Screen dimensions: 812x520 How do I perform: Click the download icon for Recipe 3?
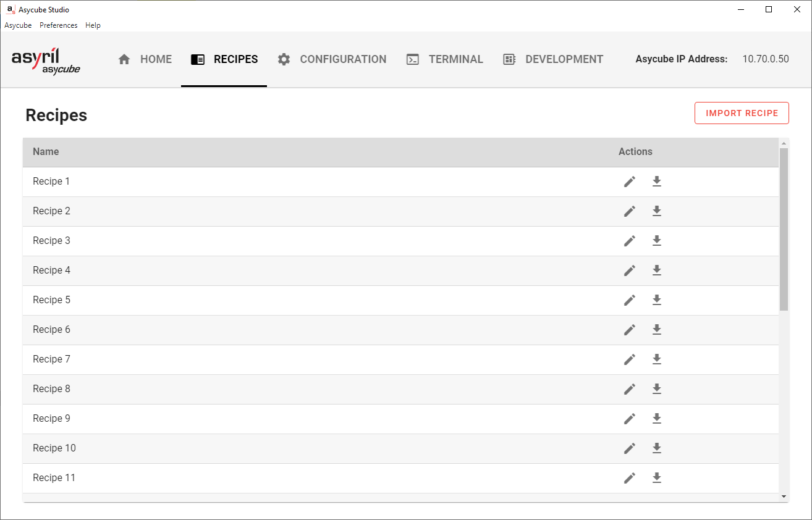pos(657,241)
